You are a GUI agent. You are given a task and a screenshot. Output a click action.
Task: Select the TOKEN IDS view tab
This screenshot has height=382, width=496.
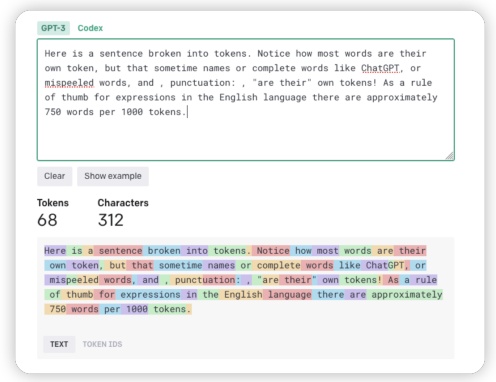pyautogui.click(x=102, y=344)
